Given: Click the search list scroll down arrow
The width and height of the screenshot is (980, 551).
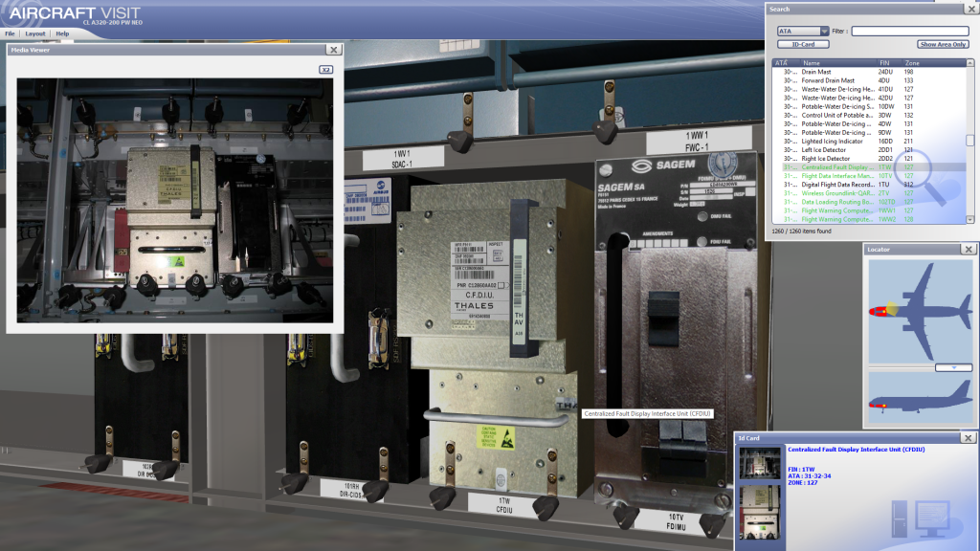Looking at the screenshot, I should coord(970,220).
